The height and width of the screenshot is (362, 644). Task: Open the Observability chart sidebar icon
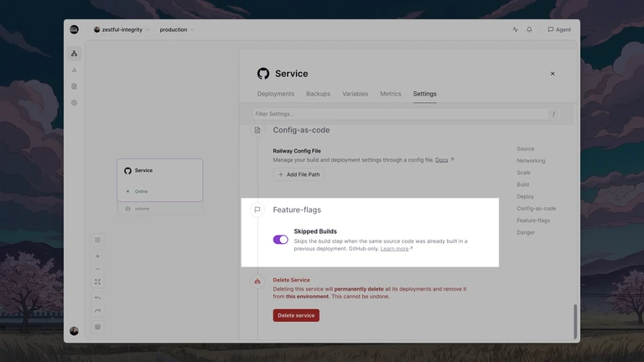[x=74, y=70]
